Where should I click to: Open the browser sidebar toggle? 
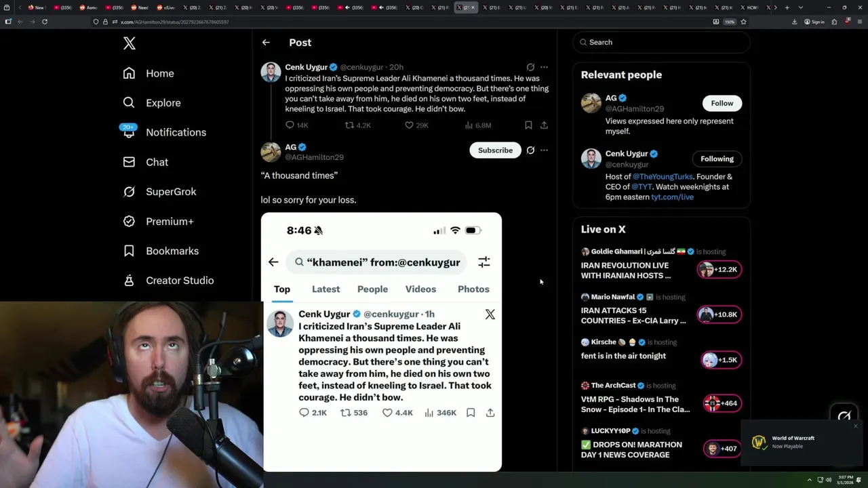click(x=7, y=22)
